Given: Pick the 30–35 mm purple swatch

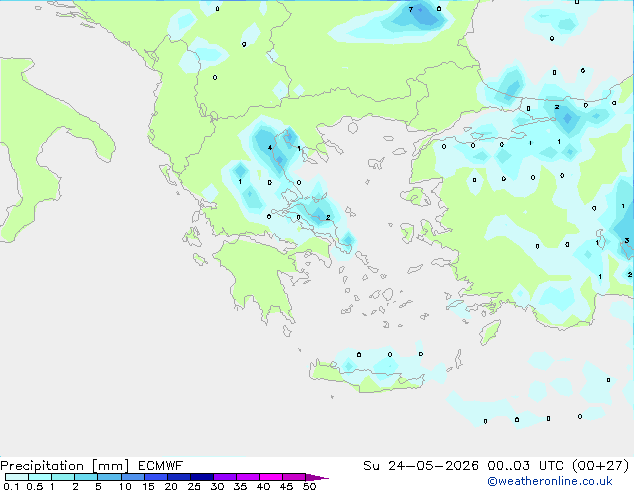Looking at the screenshot, I should tap(224, 477).
